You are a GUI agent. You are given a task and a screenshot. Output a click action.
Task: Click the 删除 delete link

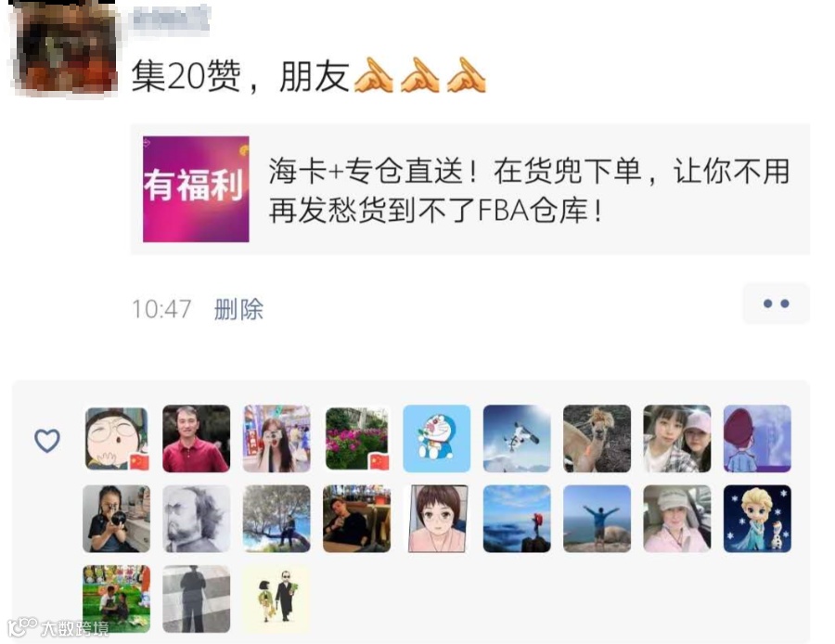238,309
